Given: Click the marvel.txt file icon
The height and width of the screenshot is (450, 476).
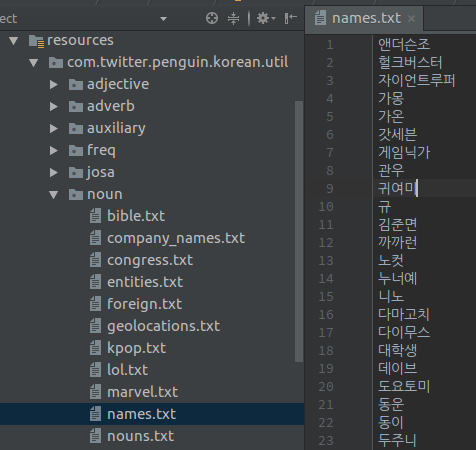Looking at the screenshot, I should tap(95, 392).
